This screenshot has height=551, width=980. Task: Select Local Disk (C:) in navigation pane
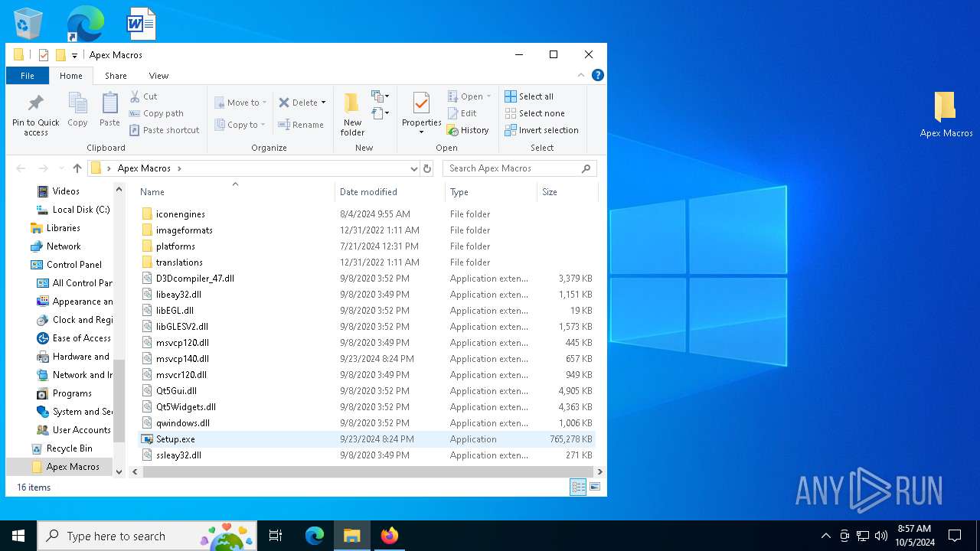click(73, 210)
